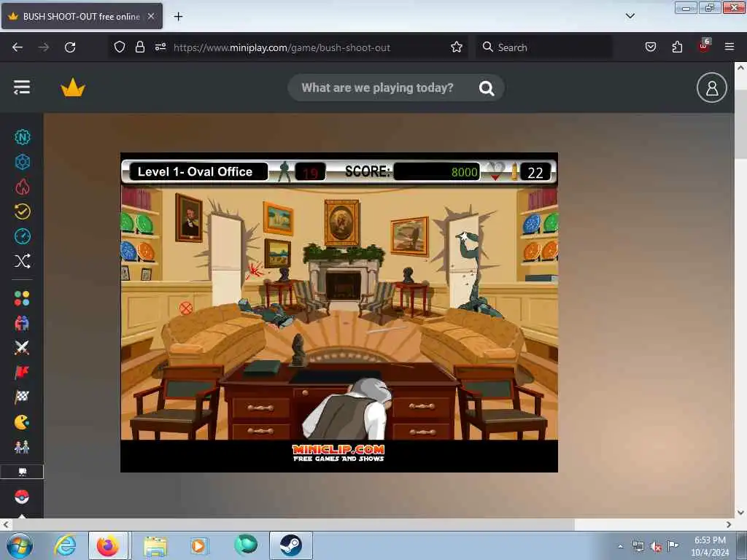Screen dimensions: 747x560
Task: Open the Miniplay hamburger menu
Action: click(22, 87)
